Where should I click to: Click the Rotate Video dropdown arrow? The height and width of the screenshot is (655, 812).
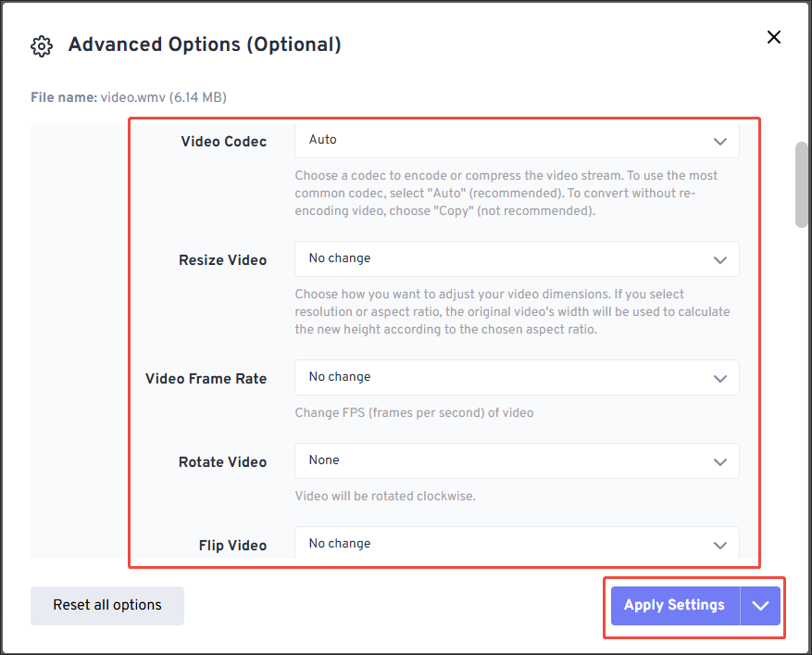[720, 460]
